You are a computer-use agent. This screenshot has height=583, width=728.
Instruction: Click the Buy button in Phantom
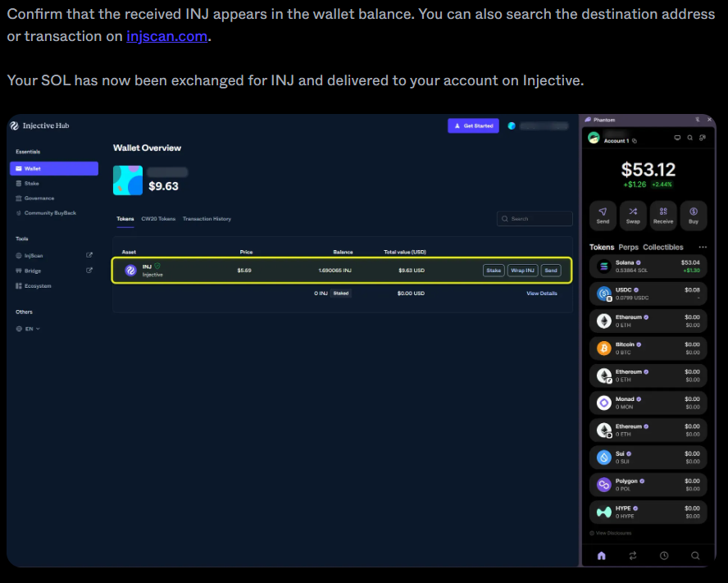[694, 216]
